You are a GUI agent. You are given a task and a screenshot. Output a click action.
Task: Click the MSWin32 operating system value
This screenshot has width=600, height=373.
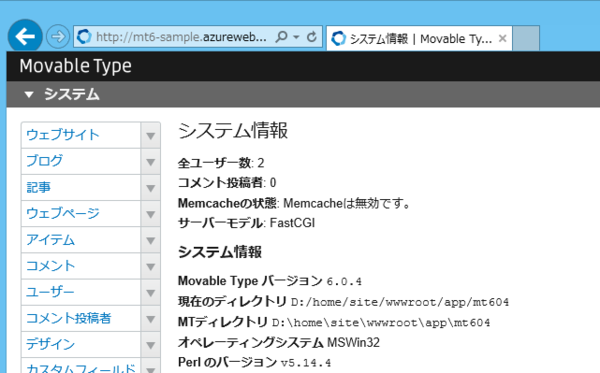[x=353, y=342]
